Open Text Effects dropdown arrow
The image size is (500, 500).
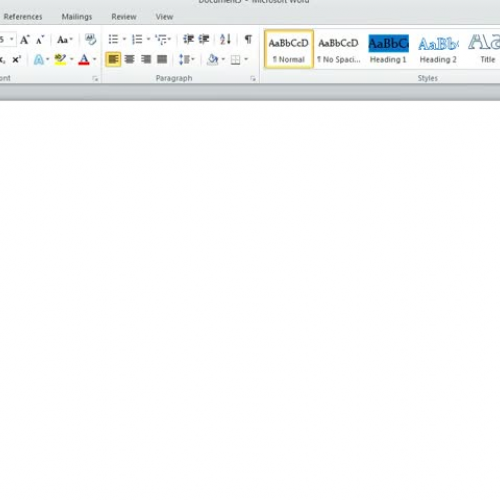pos(48,60)
